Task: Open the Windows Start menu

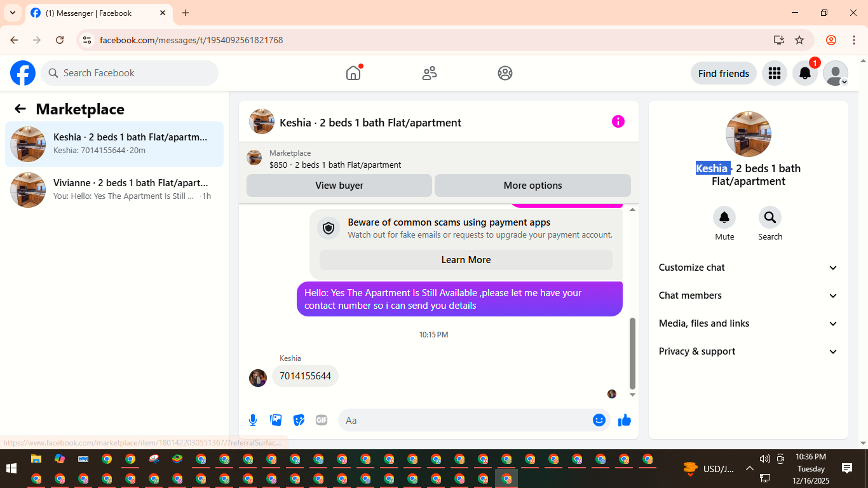Action: (11, 469)
